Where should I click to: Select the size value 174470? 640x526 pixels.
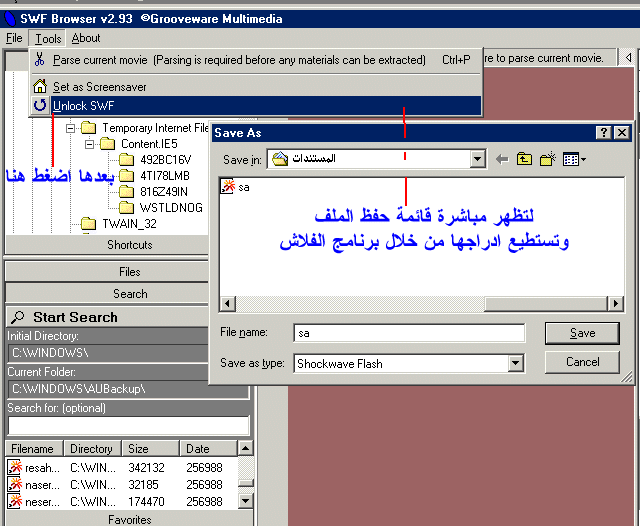click(x=146, y=502)
